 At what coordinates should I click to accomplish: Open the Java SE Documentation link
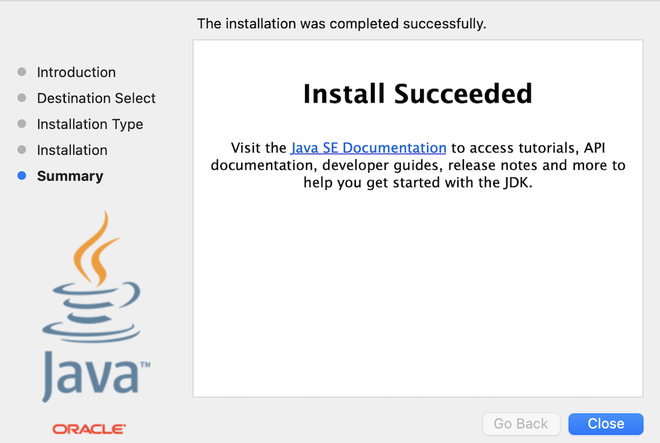368,148
